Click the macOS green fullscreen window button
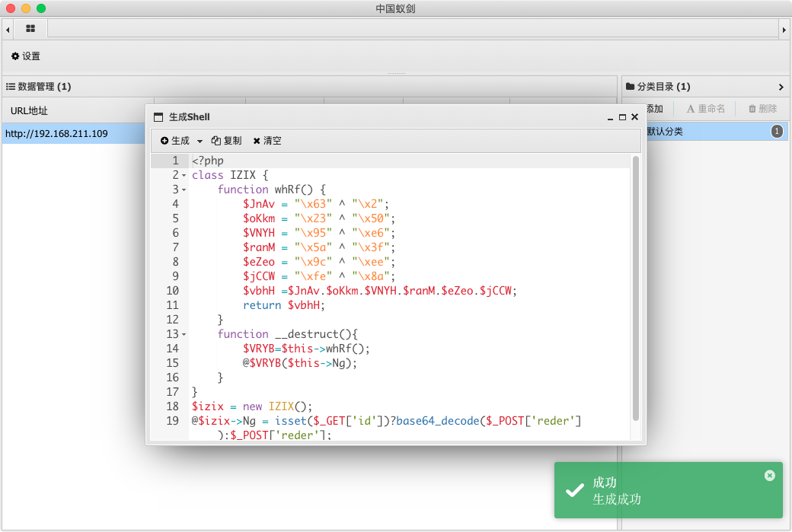 pyautogui.click(x=41, y=8)
